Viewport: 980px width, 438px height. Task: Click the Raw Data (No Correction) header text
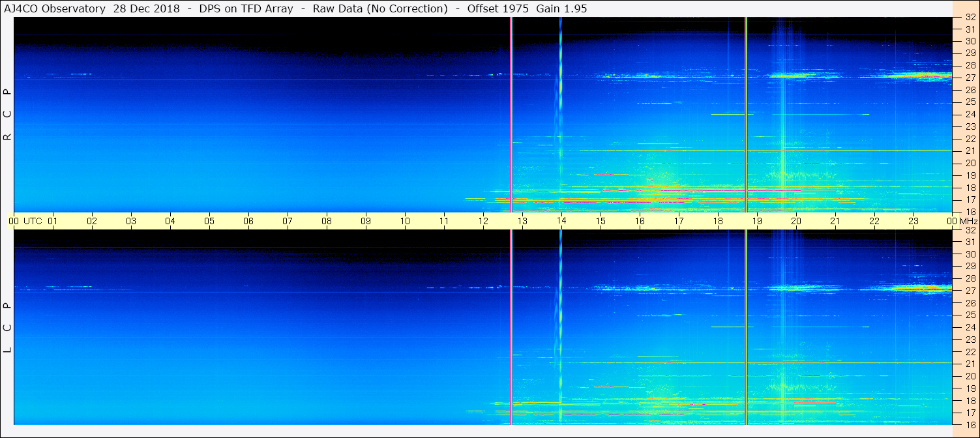380,8
